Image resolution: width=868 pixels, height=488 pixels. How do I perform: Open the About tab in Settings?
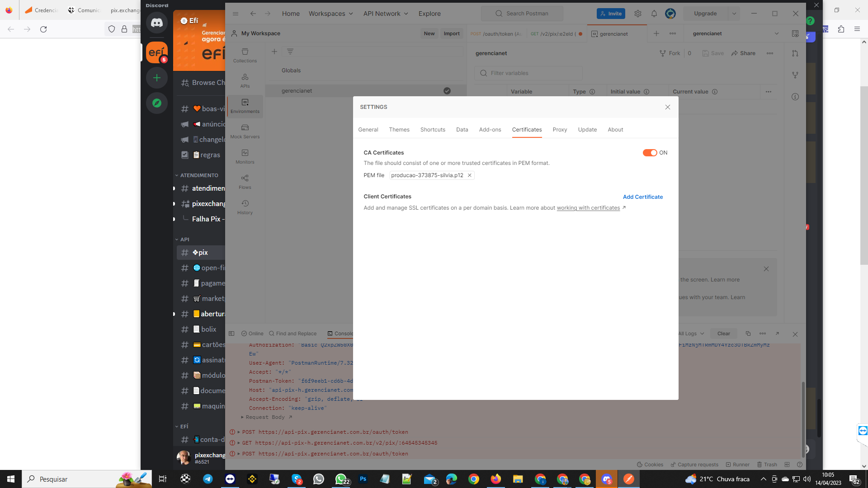coord(615,130)
